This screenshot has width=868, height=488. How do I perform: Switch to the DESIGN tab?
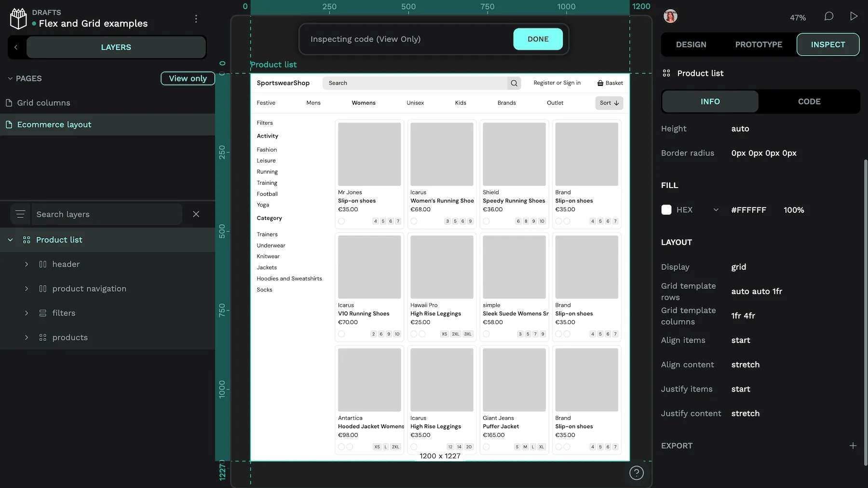click(691, 44)
